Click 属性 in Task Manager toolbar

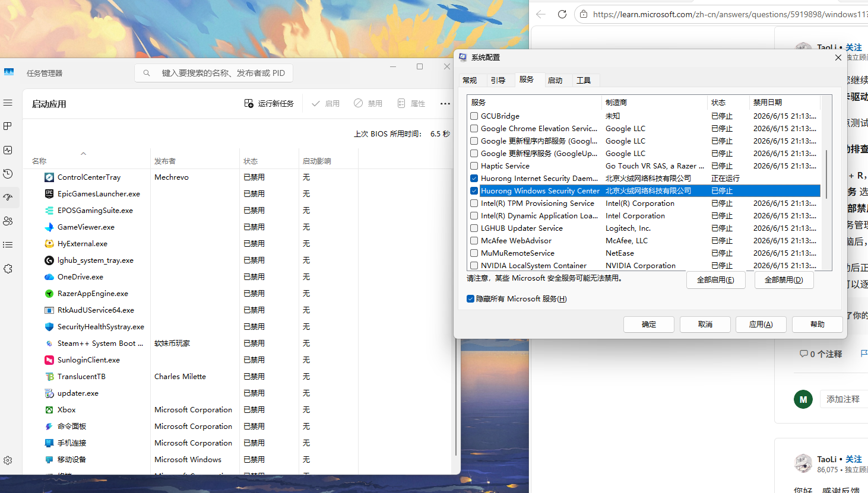pos(411,104)
